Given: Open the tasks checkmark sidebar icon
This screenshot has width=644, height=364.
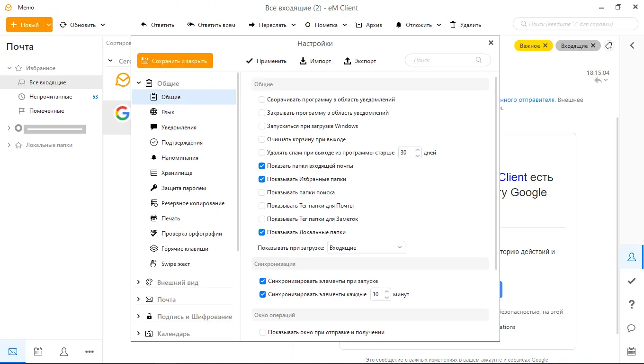Looking at the screenshot, I should coord(632,281).
